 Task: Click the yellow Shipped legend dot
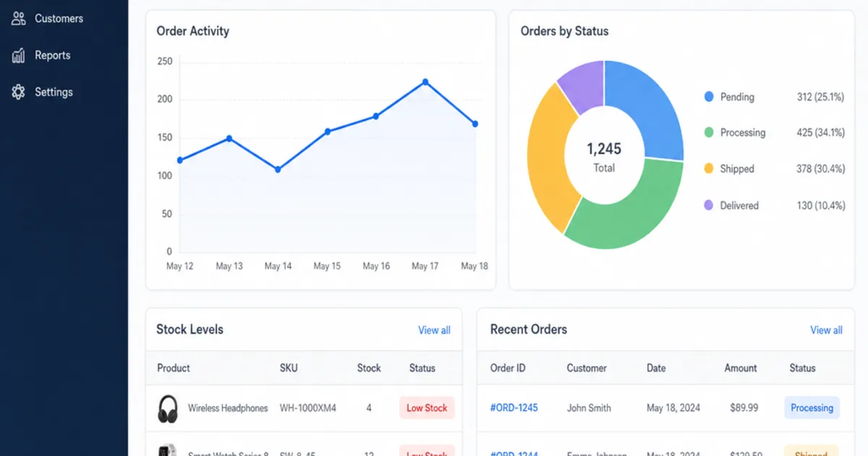[709, 169]
